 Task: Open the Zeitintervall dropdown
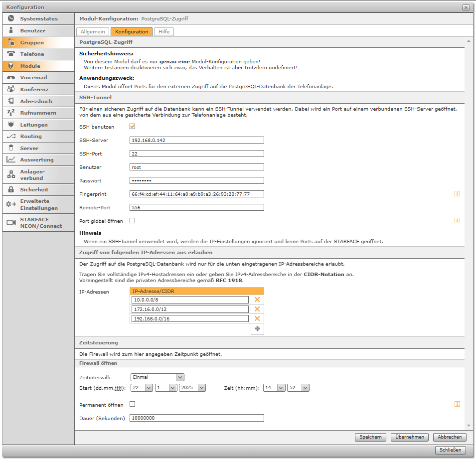click(157, 377)
